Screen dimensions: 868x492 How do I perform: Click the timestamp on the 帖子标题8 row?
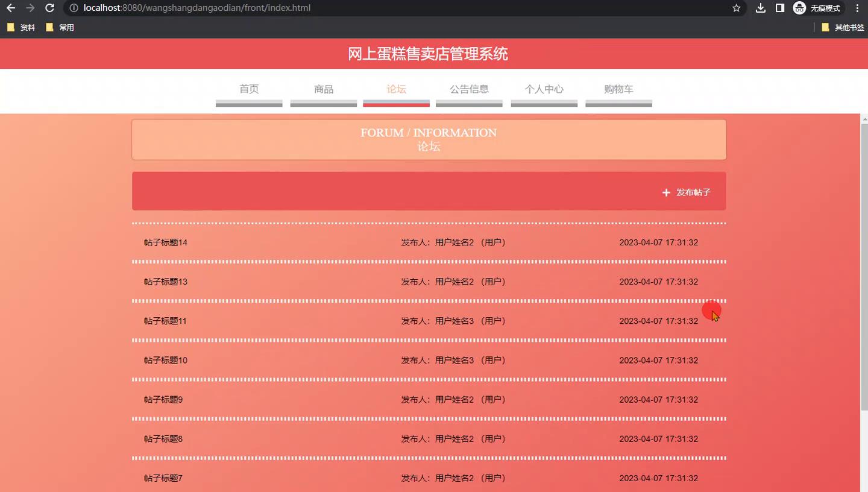tap(659, 439)
